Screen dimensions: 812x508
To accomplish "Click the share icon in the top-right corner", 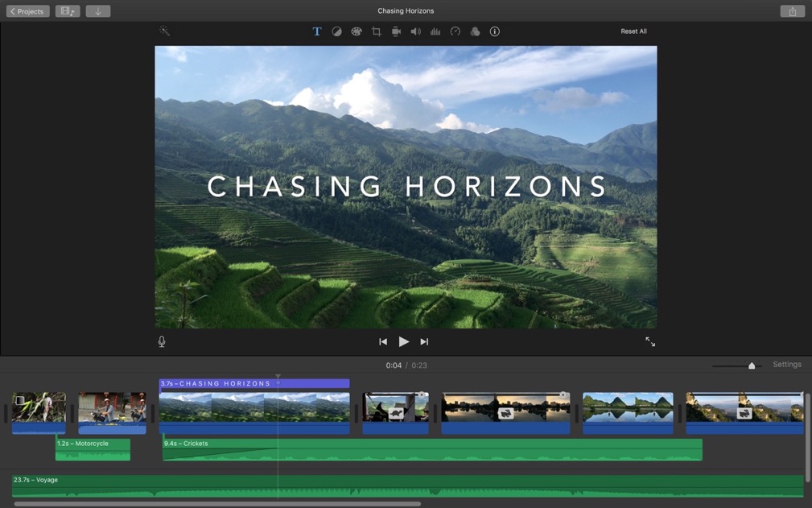I will [791, 10].
